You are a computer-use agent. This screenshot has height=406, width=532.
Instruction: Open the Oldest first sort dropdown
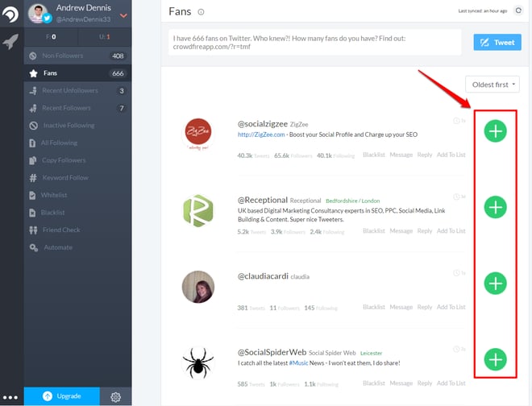[493, 85]
